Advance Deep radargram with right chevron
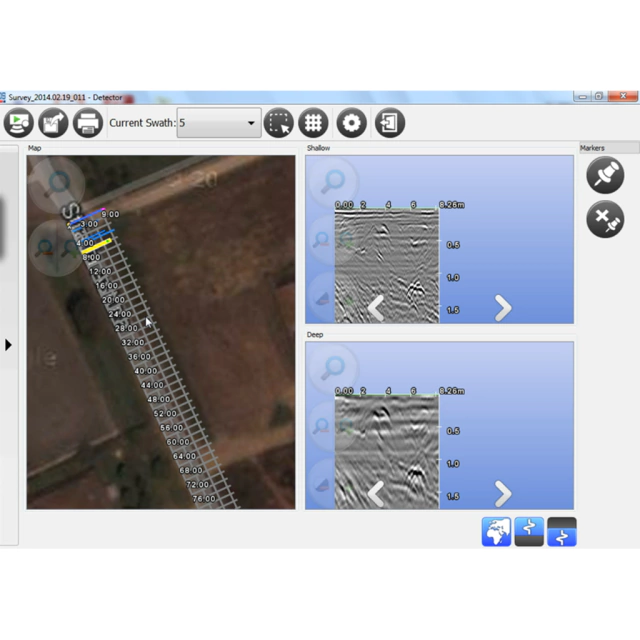Screen dimensions: 640x640 503,493
